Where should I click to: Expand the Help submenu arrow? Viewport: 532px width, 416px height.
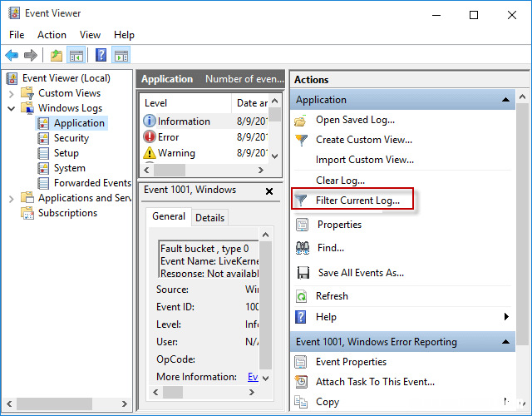coord(506,317)
